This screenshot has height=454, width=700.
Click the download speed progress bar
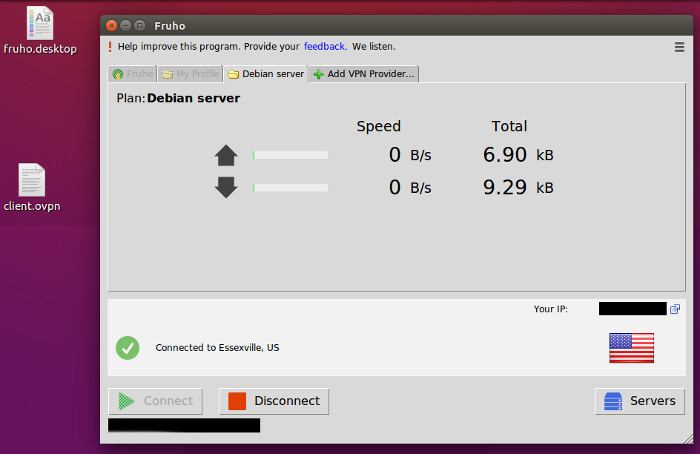pyautogui.click(x=290, y=187)
